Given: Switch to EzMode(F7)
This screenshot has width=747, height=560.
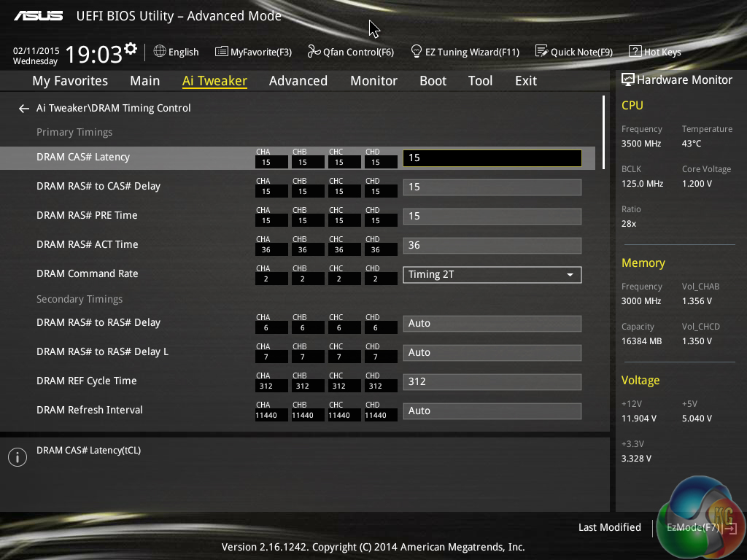Looking at the screenshot, I should click(692, 527).
